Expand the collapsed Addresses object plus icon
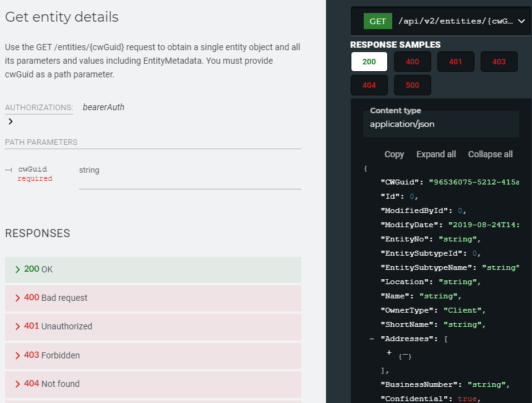 [389, 353]
